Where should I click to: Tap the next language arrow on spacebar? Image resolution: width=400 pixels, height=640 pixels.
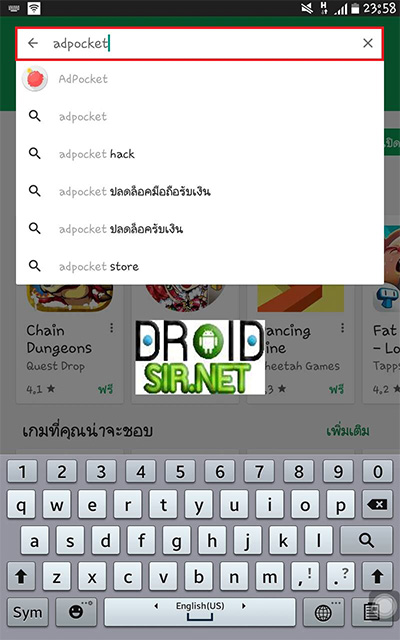point(244,606)
